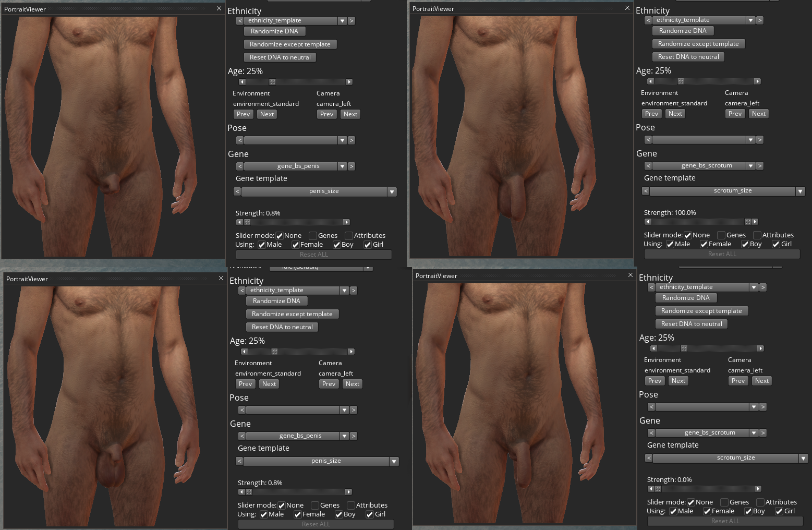812x530 pixels.
Task: Click the animation dropdown above bottom-left Ethnicity heading
Action: 321,268
